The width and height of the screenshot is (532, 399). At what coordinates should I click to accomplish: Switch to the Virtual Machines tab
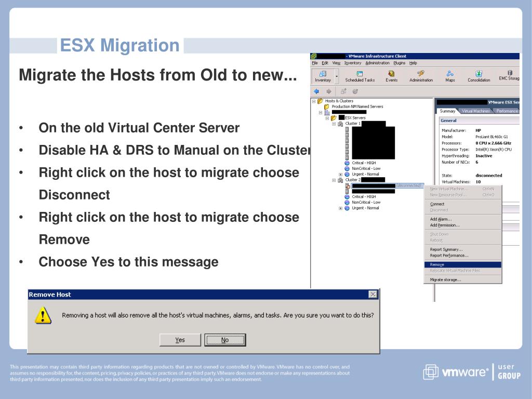(476, 111)
